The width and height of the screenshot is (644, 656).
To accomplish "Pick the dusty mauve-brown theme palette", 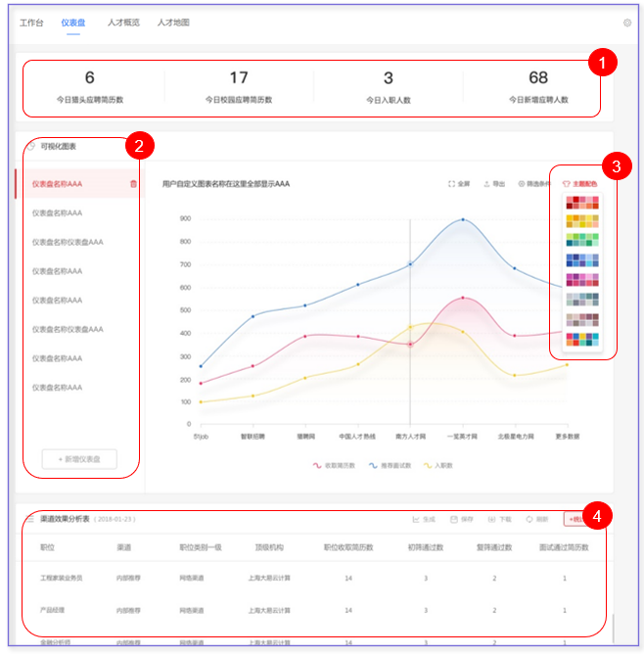I will click(x=582, y=319).
